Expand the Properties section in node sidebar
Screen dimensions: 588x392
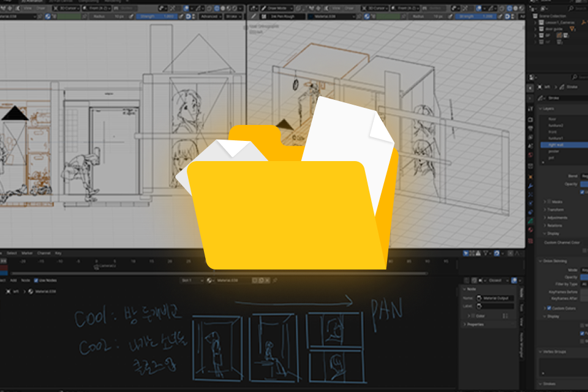[x=465, y=325]
